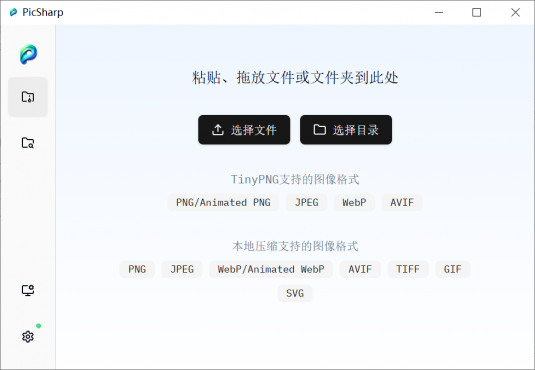Click the PicSharp title bar app icon
The height and width of the screenshot is (370, 535).
13,12
